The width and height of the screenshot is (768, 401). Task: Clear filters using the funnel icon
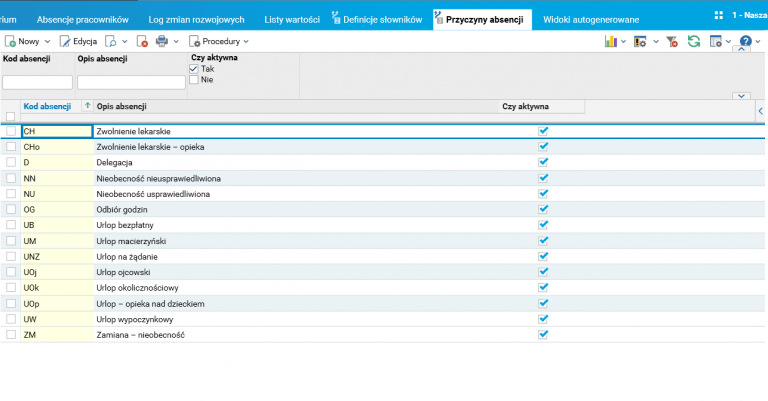point(672,42)
